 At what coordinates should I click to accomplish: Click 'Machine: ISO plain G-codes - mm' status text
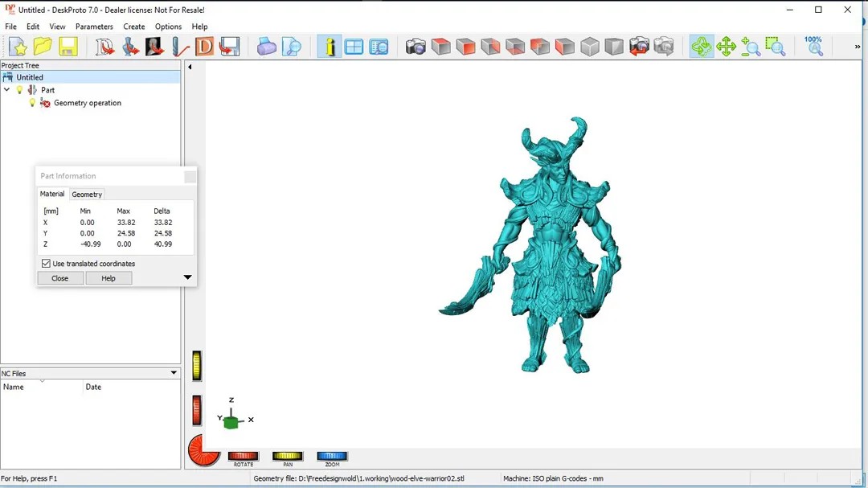click(553, 478)
